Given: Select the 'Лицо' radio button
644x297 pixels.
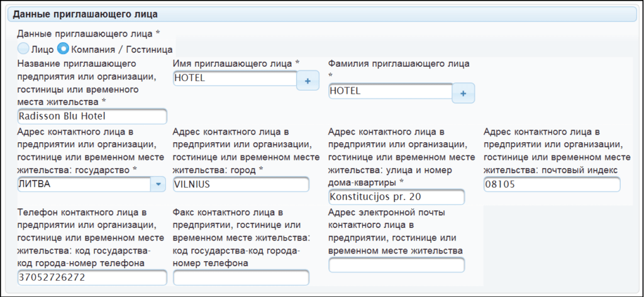Looking at the screenshot, I should tap(23, 48).
